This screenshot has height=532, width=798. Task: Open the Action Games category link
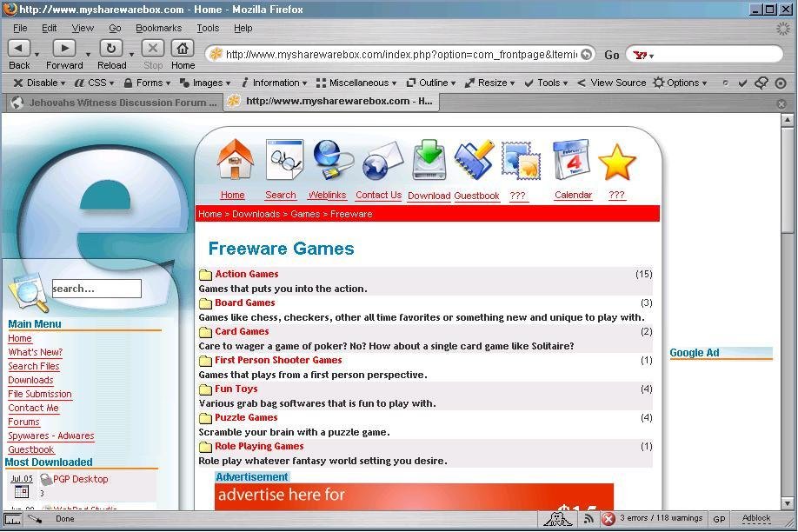point(246,274)
